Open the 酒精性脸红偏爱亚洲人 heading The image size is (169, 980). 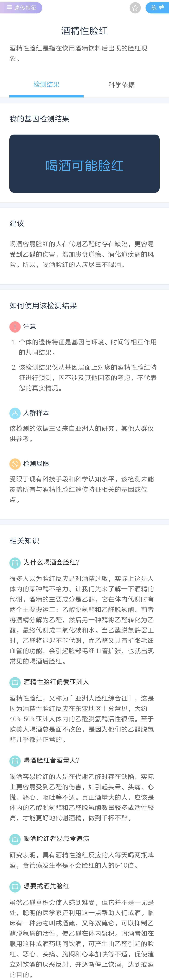(x=56, y=682)
